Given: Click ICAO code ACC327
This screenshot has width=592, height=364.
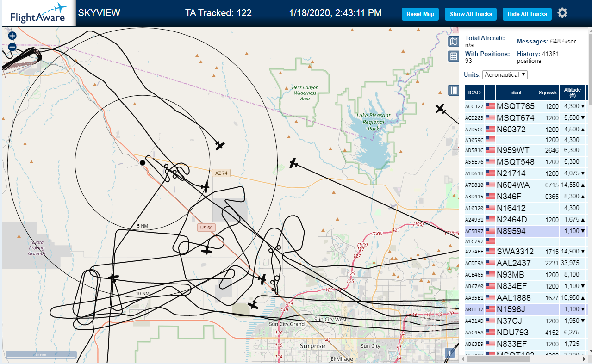Looking at the screenshot, I should tap(474, 107).
